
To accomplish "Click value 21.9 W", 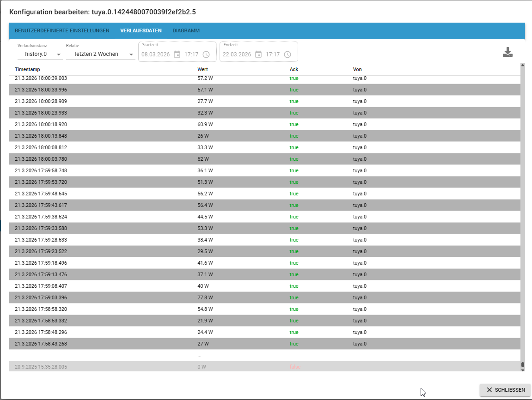I will pos(205,321).
